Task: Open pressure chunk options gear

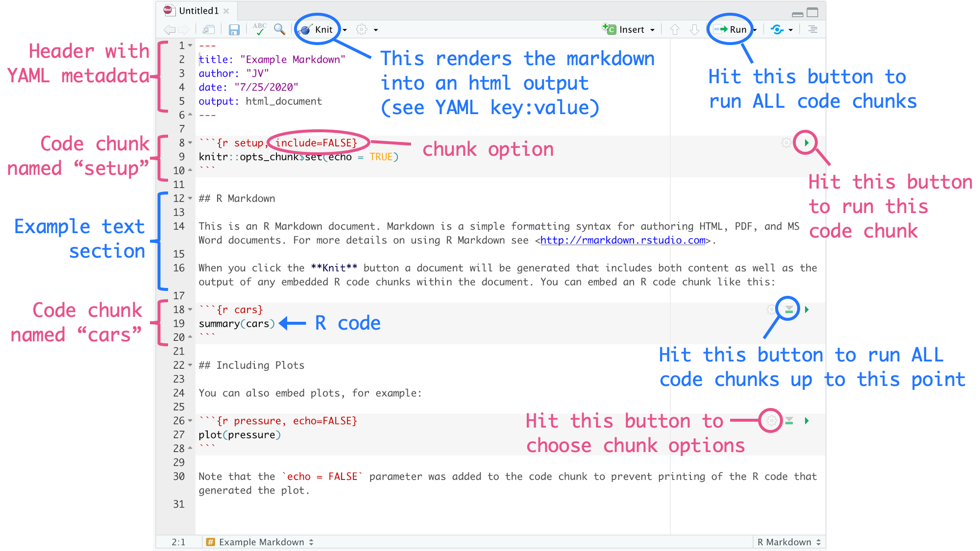Action: pyautogui.click(x=771, y=421)
